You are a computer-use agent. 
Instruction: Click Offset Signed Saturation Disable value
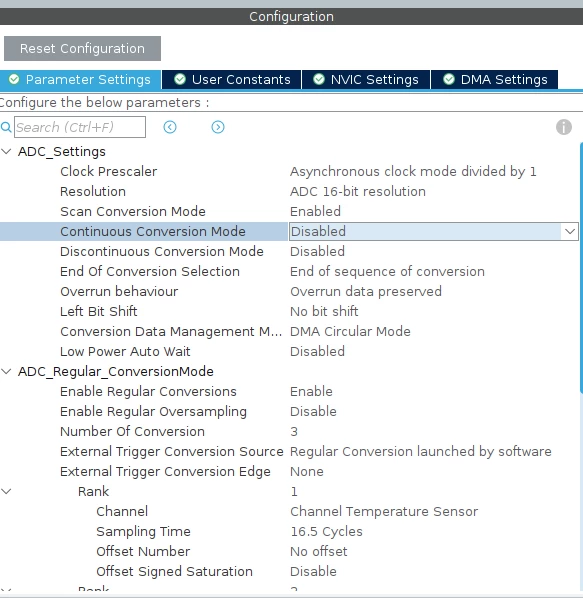point(313,571)
